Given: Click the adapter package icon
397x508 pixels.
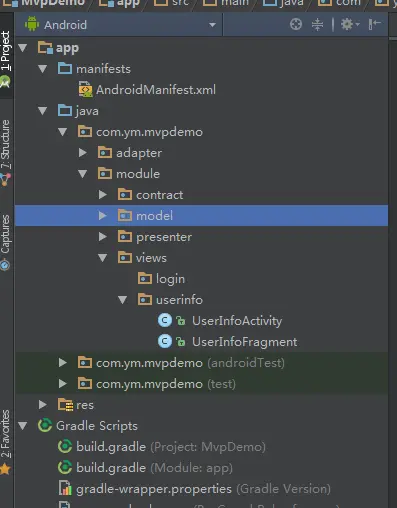Looking at the screenshot, I should point(105,152).
